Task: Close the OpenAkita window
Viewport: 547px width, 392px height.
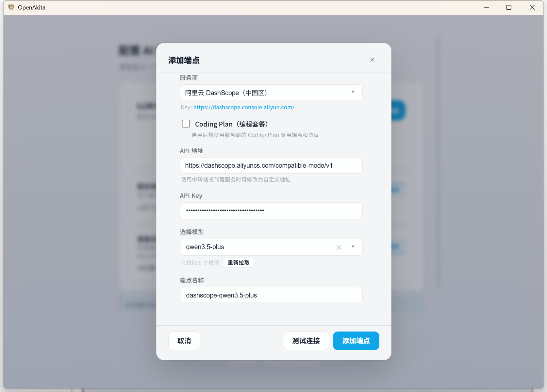Action: point(532,8)
